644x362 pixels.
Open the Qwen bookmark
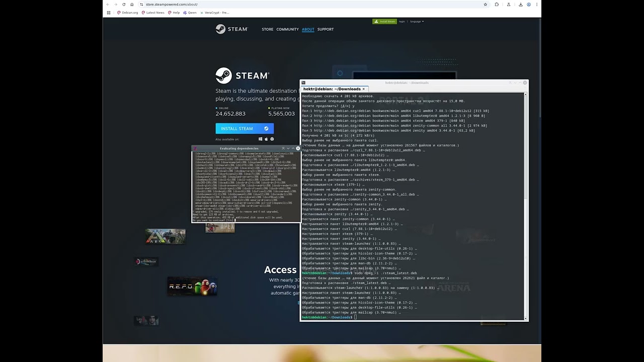tap(190, 13)
